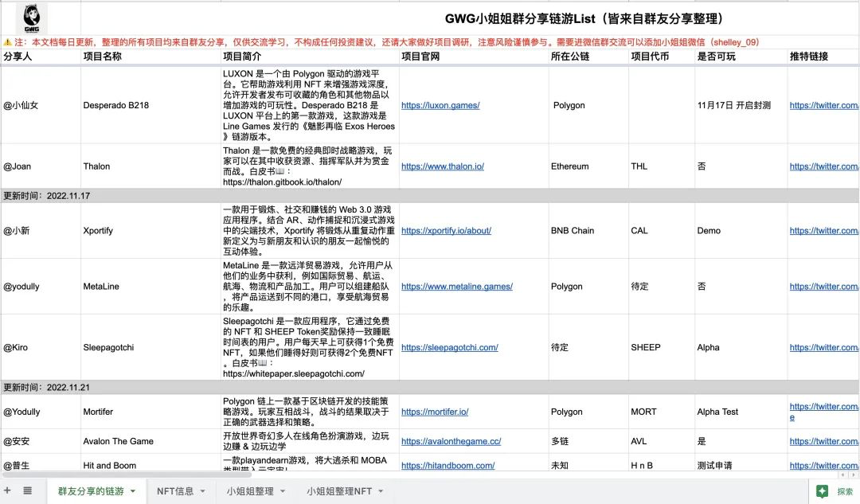This screenshot has width=860, height=504.
Task: Select the Xportify project name cell
Action: 150,231
